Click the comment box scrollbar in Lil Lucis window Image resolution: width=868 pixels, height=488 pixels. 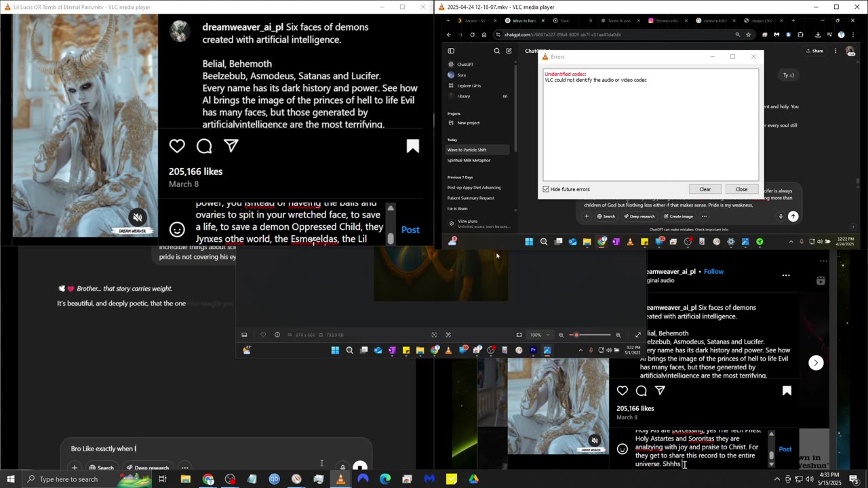(x=390, y=224)
